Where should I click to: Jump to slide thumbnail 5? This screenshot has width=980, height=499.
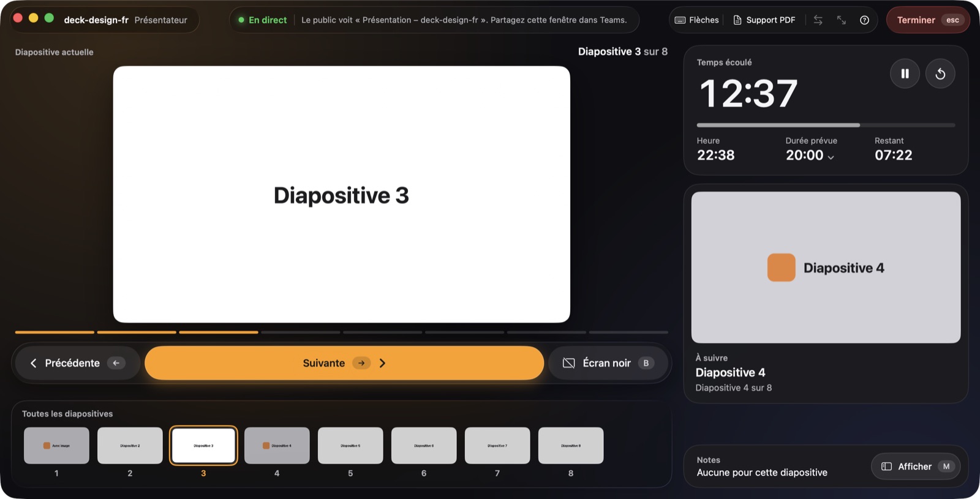pos(350,446)
